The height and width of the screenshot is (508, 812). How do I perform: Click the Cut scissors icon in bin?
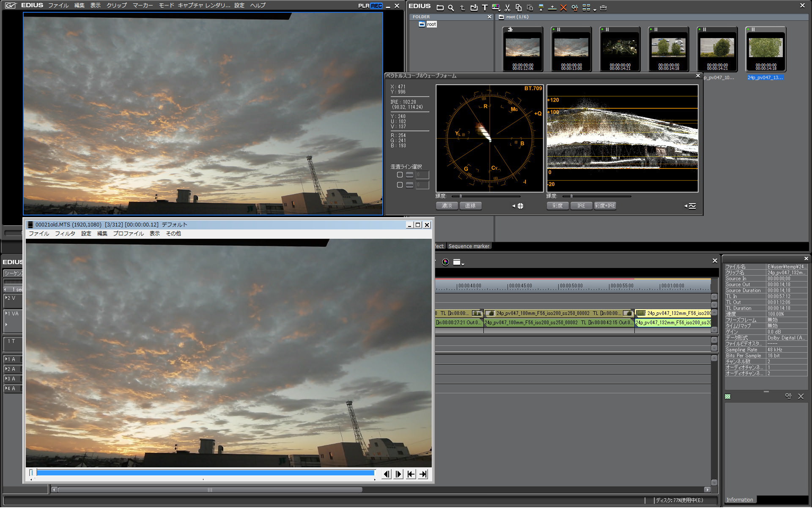(x=507, y=8)
